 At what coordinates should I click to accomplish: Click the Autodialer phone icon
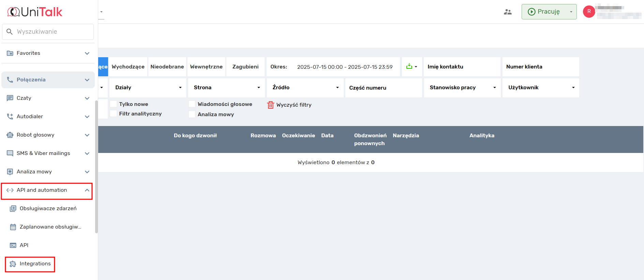[10, 116]
